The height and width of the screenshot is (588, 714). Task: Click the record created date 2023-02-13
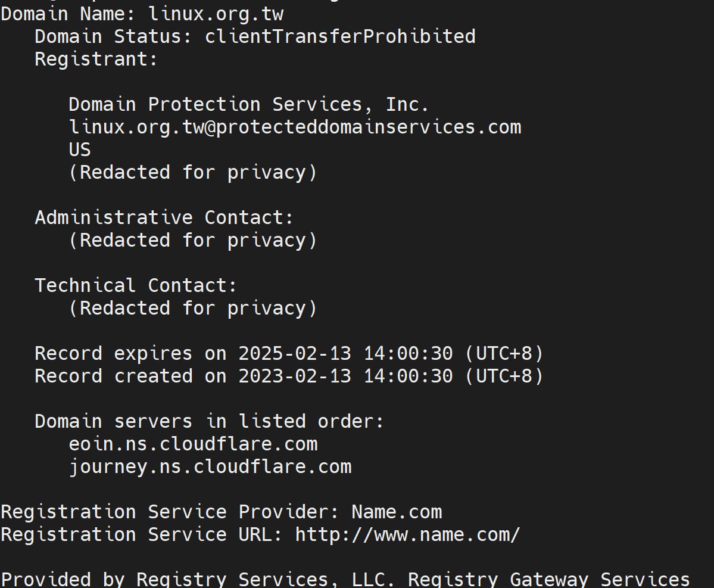click(x=295, y=376)
